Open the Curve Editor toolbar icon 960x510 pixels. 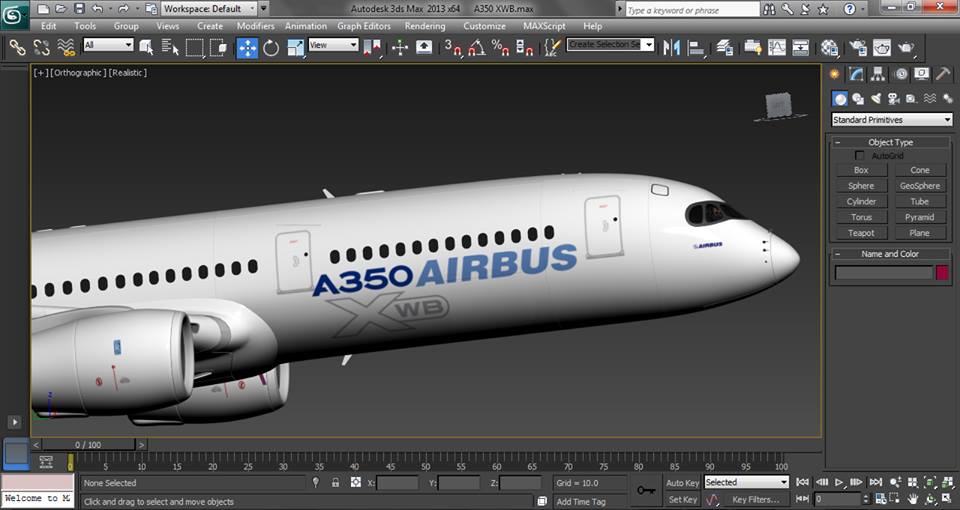(778, 47)
